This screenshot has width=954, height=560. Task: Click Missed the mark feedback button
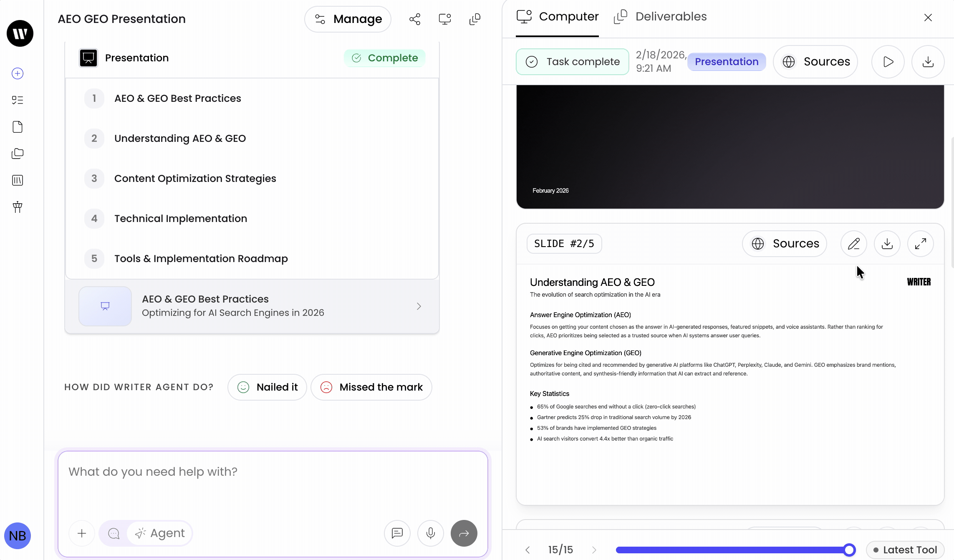coord(371,387)
